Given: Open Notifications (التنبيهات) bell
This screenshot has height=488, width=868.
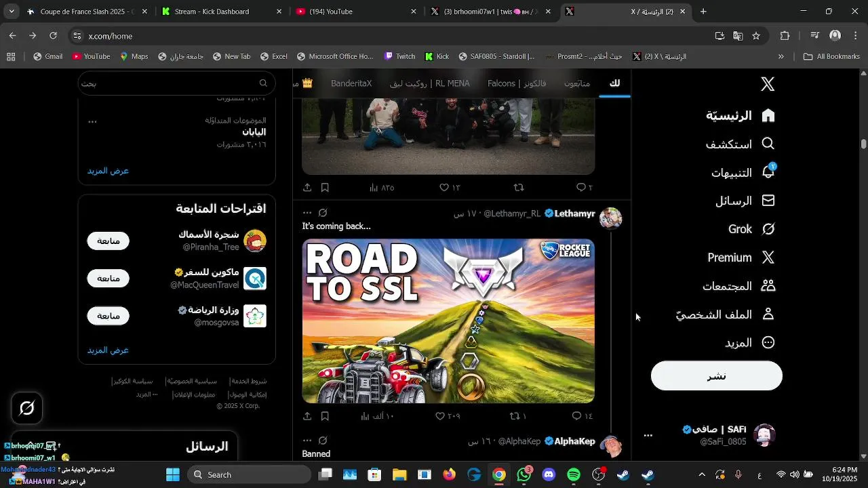Looking at the screenshot, I should pyautogui.click(x=743, y=172).
